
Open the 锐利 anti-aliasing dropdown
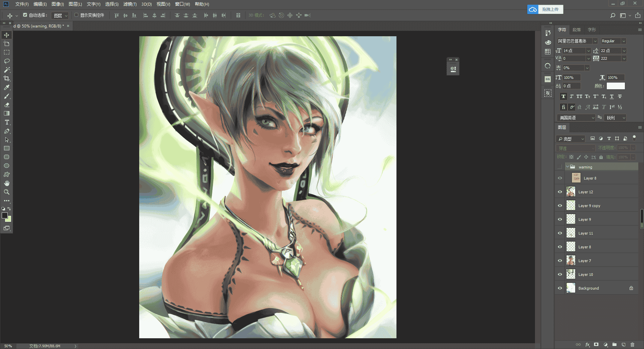point(615,118)
